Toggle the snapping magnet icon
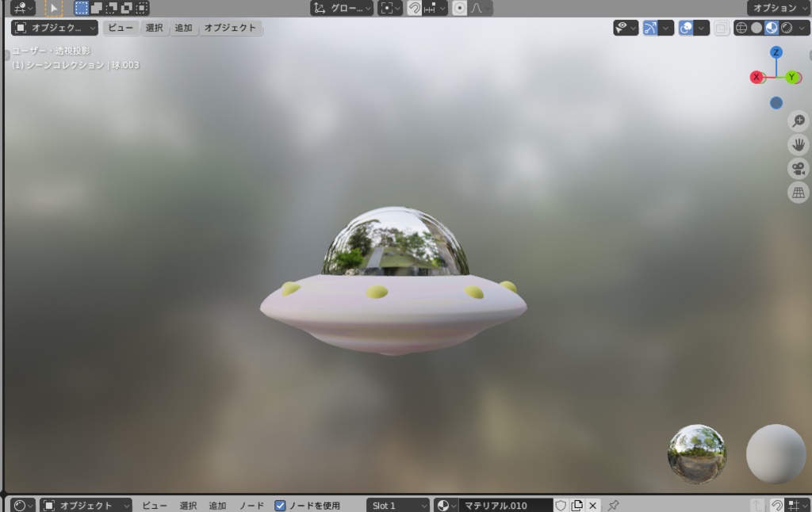Screen dimensions: 812x512 coord(412,9)
